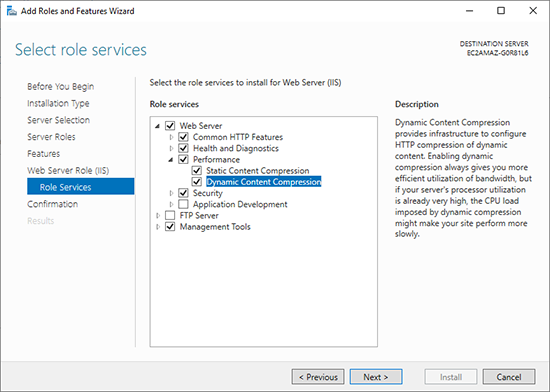Expand the Application Development node
550x392 pixels.
click(171, 204)
